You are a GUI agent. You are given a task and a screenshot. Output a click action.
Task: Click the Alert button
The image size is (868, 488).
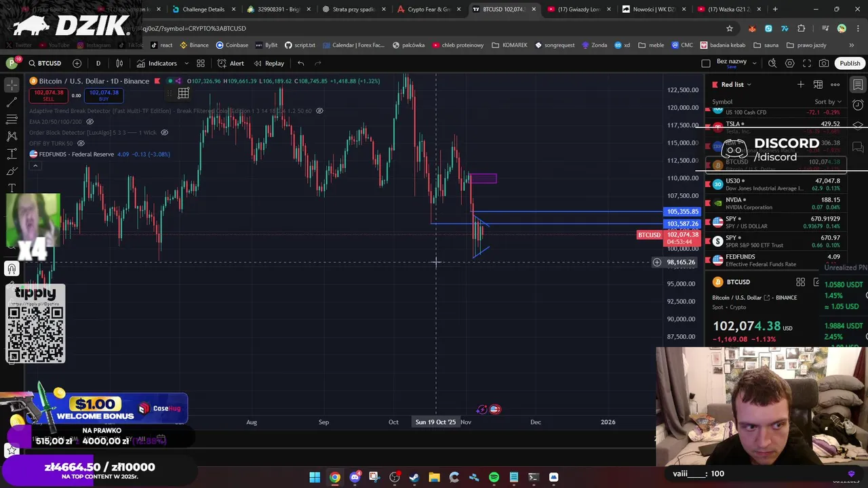coord(231,63)
